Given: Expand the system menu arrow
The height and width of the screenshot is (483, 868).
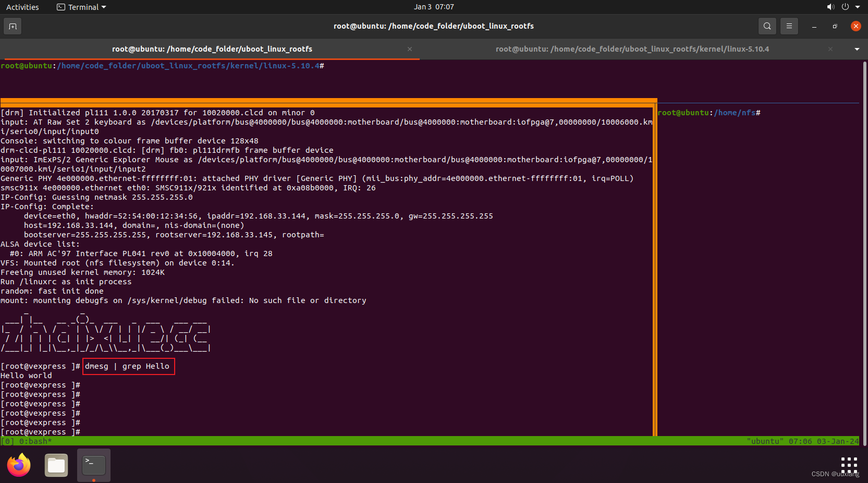Looking at the screenshot, I should pyautogui.click(x=858, y=7).
